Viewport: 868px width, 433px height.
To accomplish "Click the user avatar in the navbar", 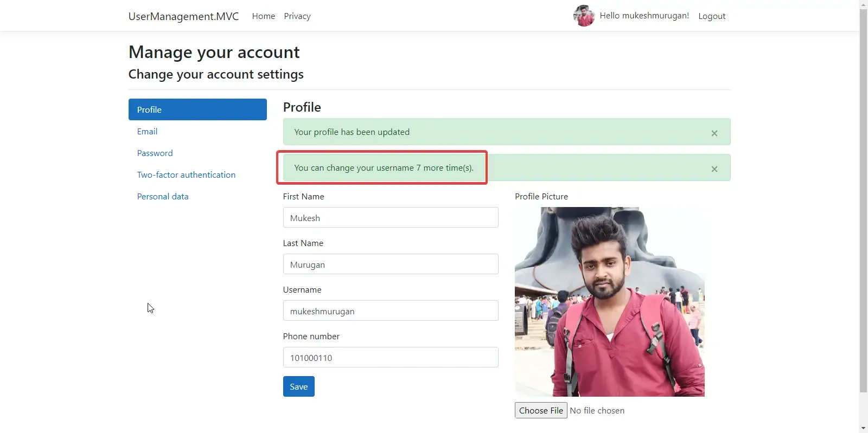I will 584,16.
